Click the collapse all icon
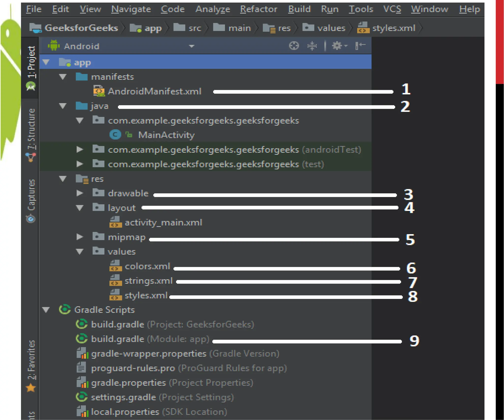Screen dimensions: 504x420 tap(312, 46)
